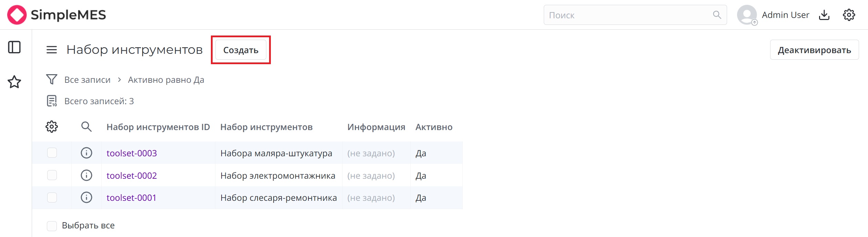
Task: Open the toolset-0002 record link
Action: (131, 175)
